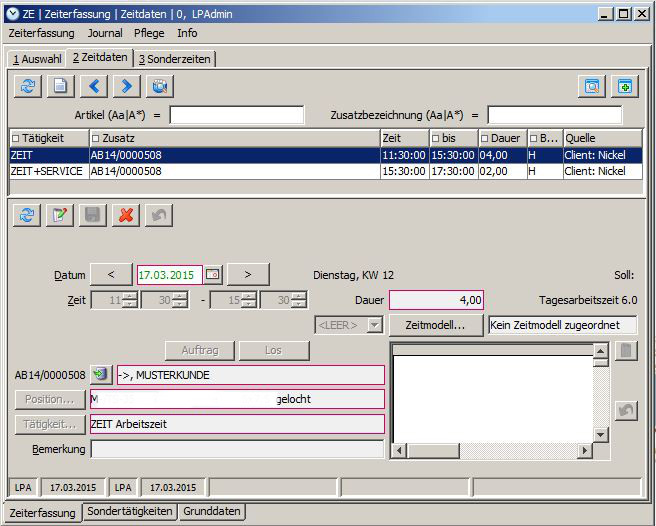Click the green arrow icon beside AB14/0000508

pyautogui.click(x=101, y=375)
